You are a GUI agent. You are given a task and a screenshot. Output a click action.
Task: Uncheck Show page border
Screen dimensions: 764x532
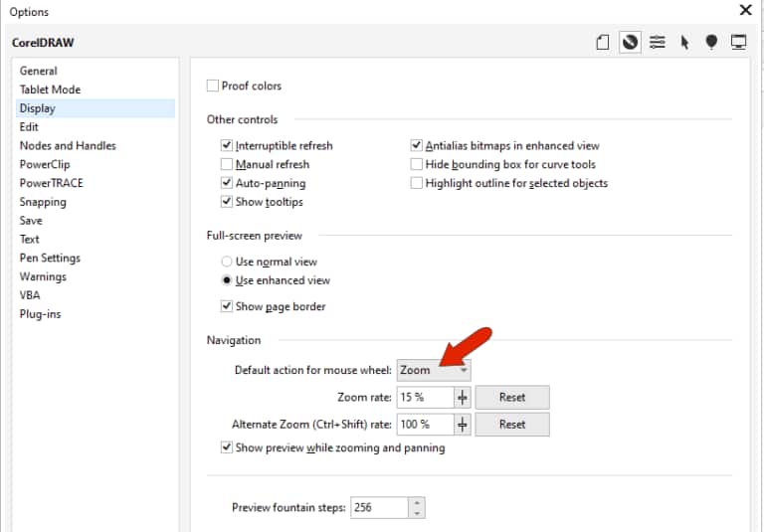[x=227, y=306]
